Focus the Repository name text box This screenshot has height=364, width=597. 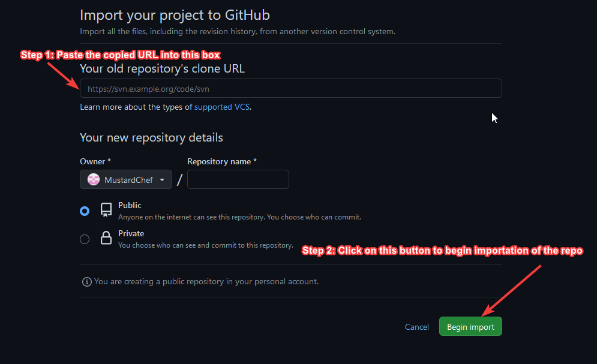point(238,180)
